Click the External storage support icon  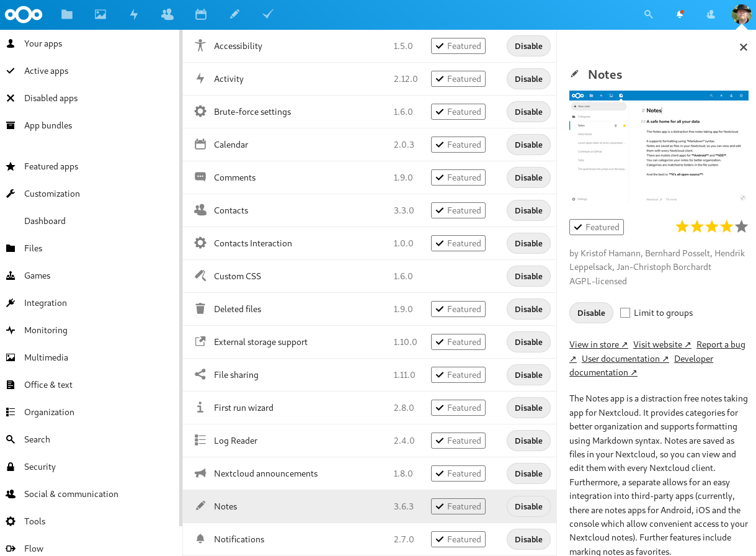pyautogui.click(x=200, y=342)
